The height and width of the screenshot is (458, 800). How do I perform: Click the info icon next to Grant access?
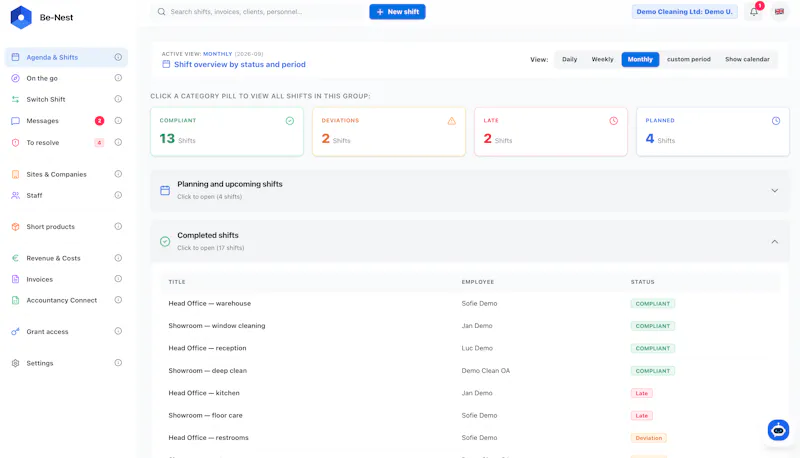click(118, 332)
